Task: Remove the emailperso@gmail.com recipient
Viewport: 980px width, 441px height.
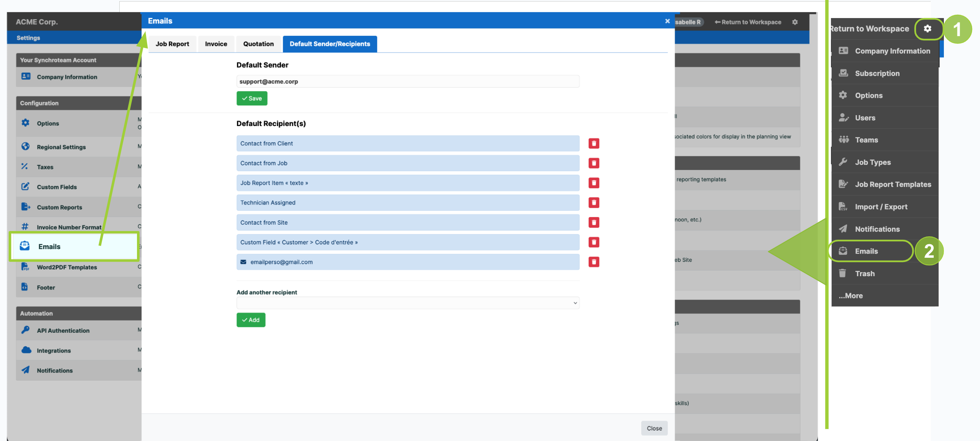Action: click(593, 262)
